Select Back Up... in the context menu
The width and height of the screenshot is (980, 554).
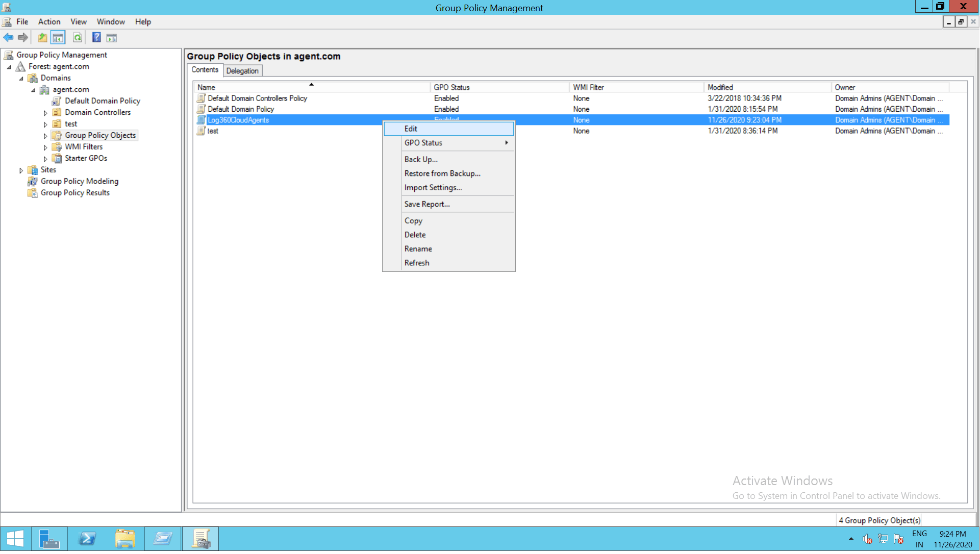click(421, 160)
